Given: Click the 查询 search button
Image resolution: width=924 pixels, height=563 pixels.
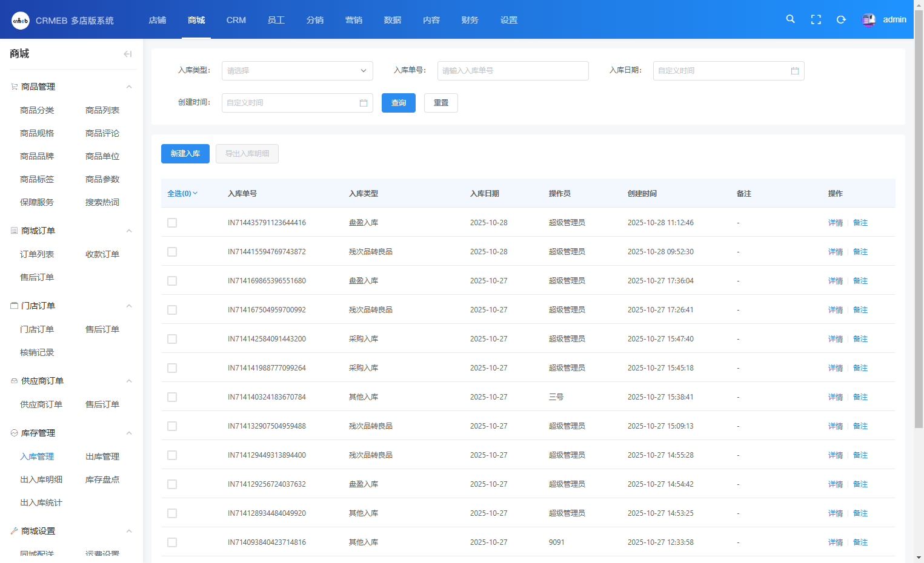Looking at the screenshot, I should [x=398, y=103].
